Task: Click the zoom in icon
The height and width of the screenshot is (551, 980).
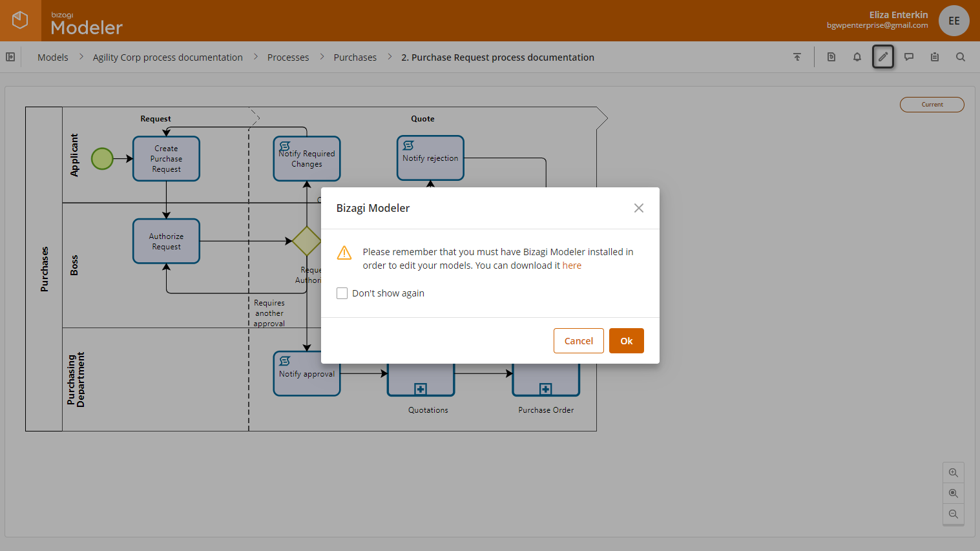Action: pos(954,473)
